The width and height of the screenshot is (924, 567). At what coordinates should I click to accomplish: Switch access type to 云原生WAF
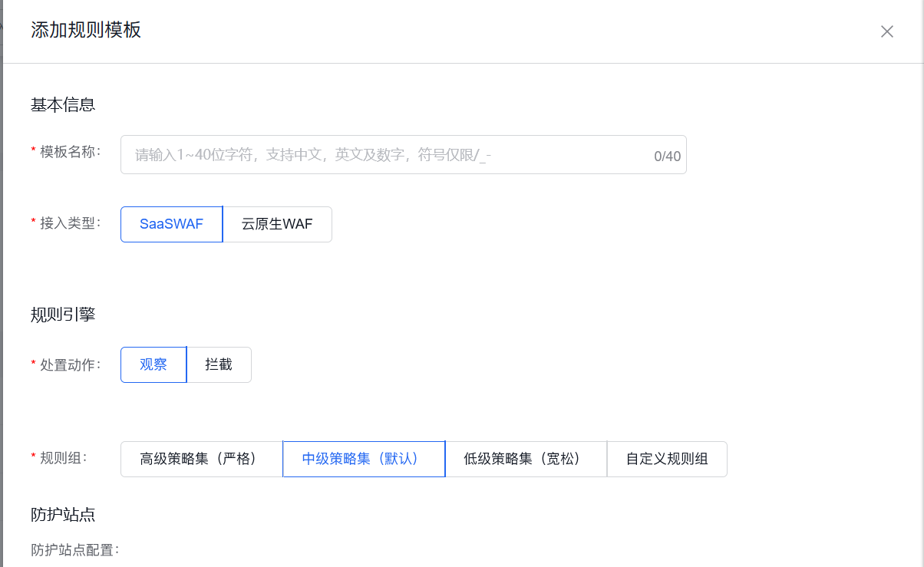277,224
